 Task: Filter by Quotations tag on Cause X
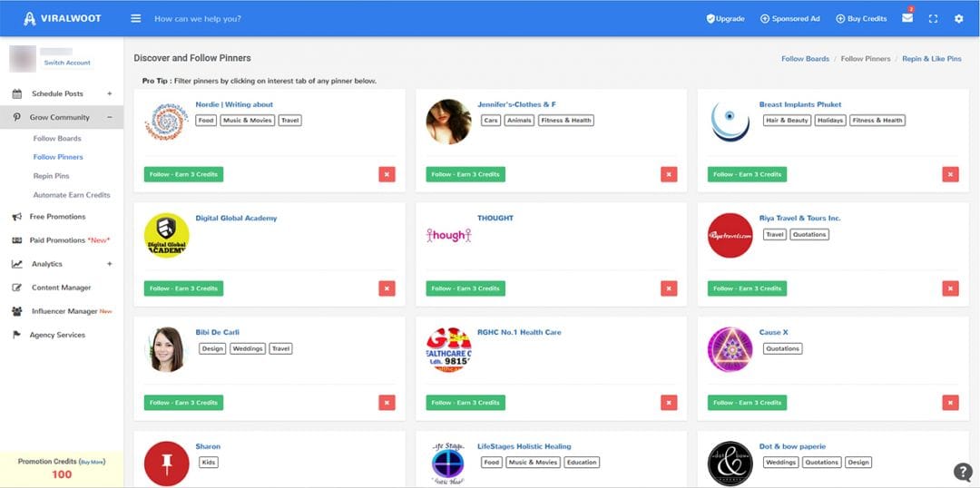tap(782, 348)
